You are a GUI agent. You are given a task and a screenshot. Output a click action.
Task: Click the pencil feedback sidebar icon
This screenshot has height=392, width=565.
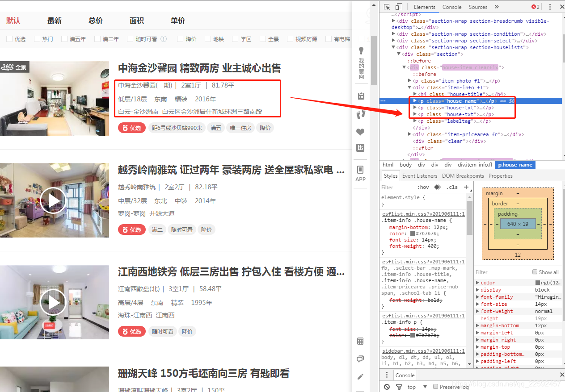point(361,376)
